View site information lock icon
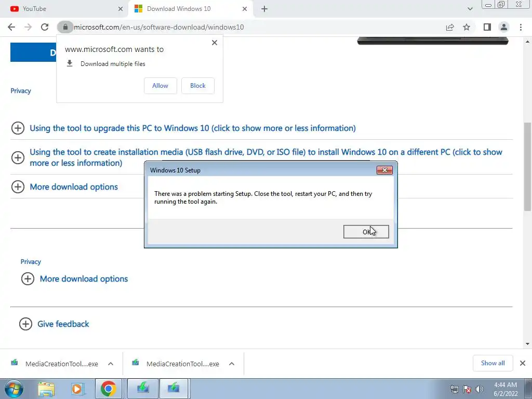532x399 pixels. pyautogui.click(x=65, y=27)
